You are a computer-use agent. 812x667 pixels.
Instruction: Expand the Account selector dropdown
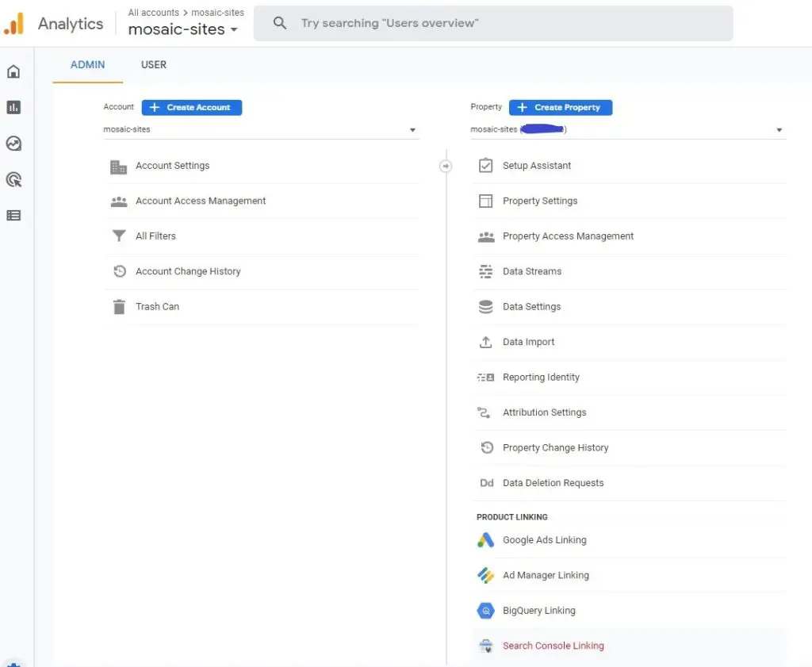pyautogui.click(x=260, y=129)
